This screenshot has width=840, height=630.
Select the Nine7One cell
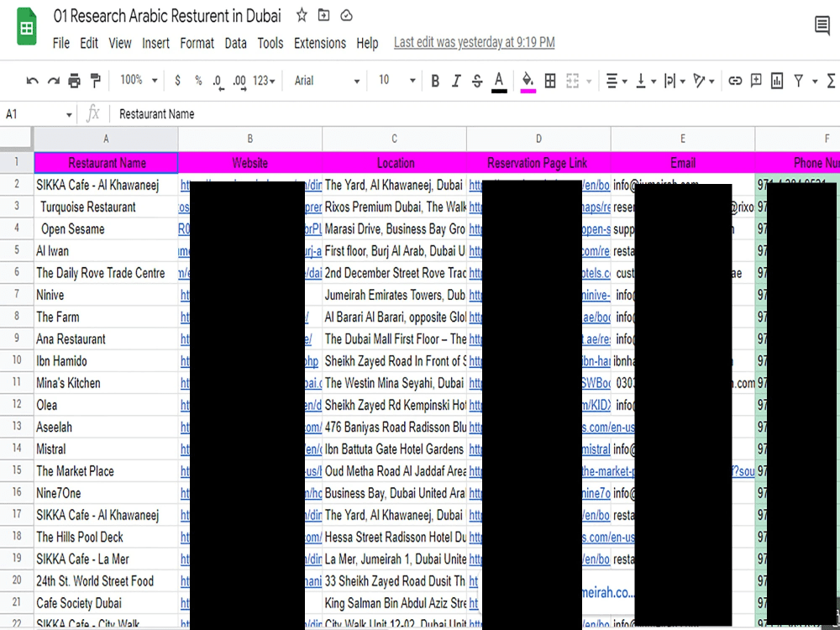106,493
